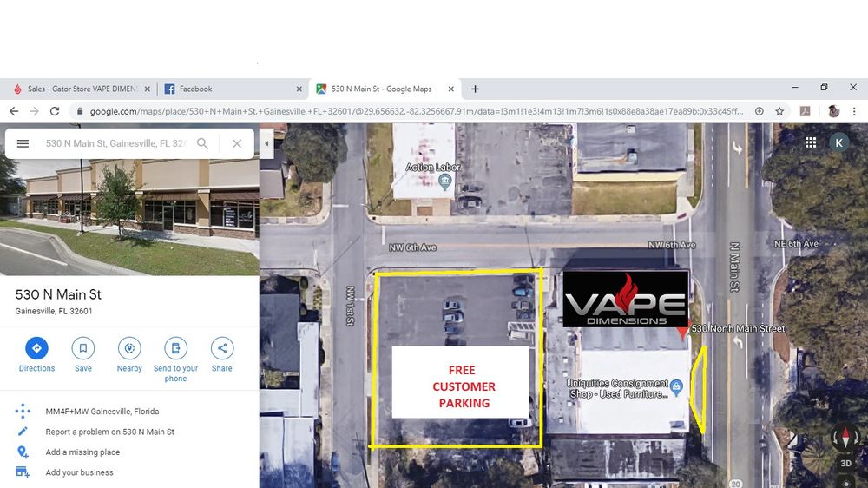Click the Action Labor map marker
The height and width of the screenshot is (488, 868).
pos(444,181)
